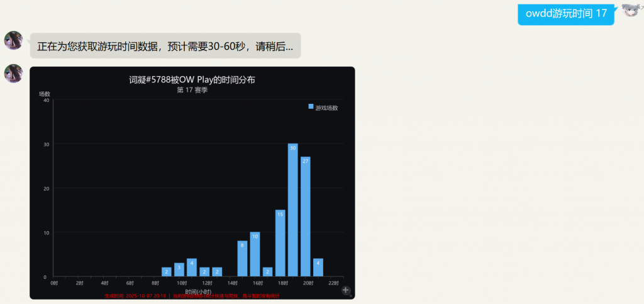
Task: Click the '正在为您获取游玩时间数据' reply bubble
Action: point(165,46)
